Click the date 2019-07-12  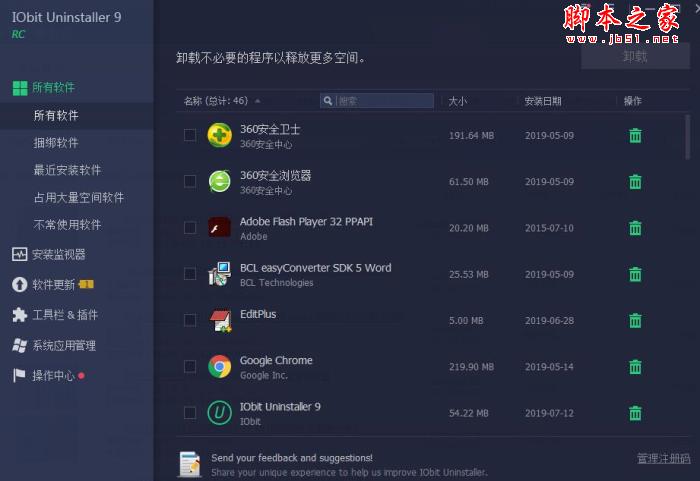pyautogui.click(x=549, y=413)
